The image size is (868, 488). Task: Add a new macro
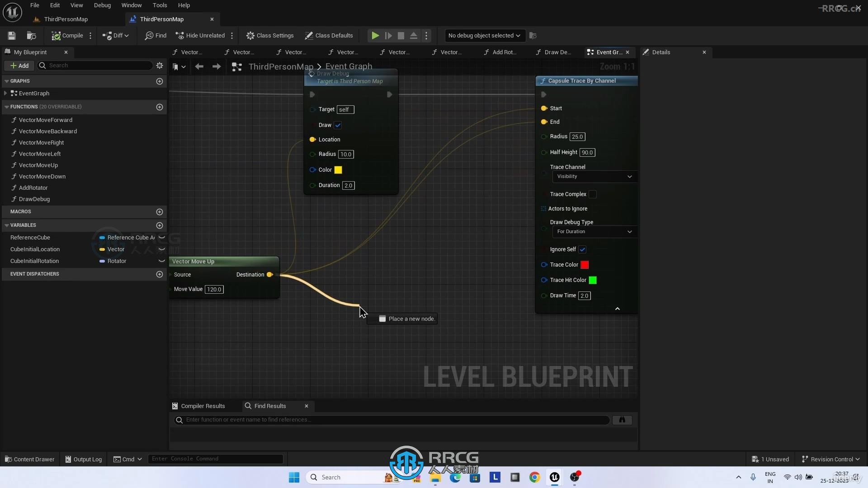point(160,212)
